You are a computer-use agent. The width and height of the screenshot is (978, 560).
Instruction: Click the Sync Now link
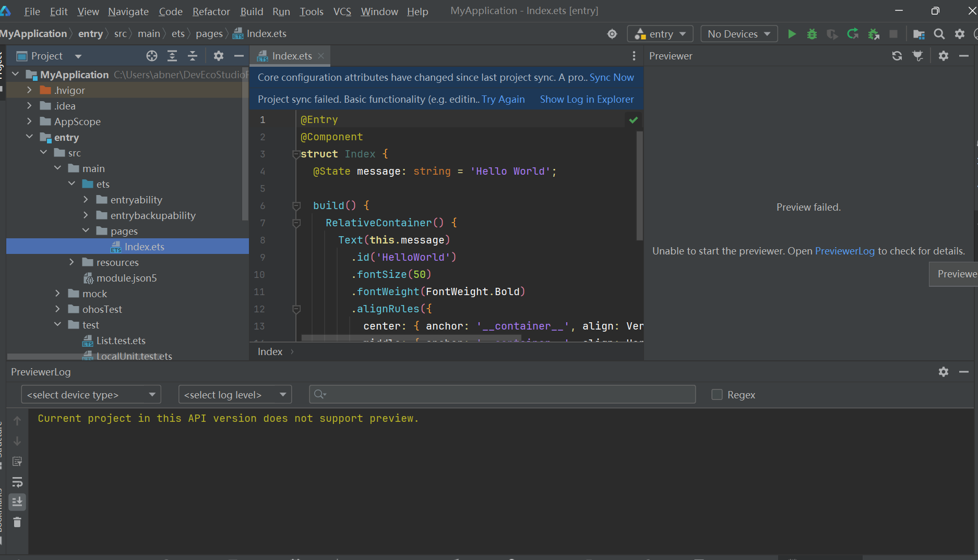coord(612,77)
